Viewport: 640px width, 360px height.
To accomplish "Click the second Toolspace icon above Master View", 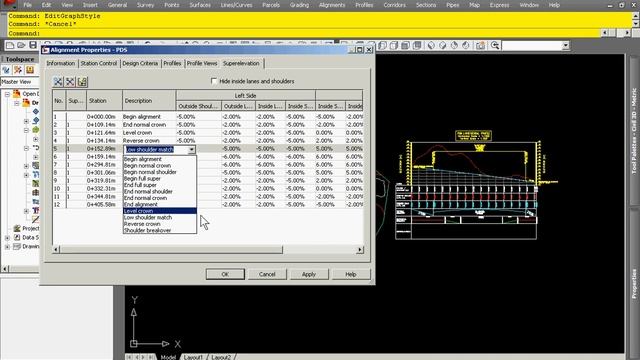I will click(x=18, y=70).
